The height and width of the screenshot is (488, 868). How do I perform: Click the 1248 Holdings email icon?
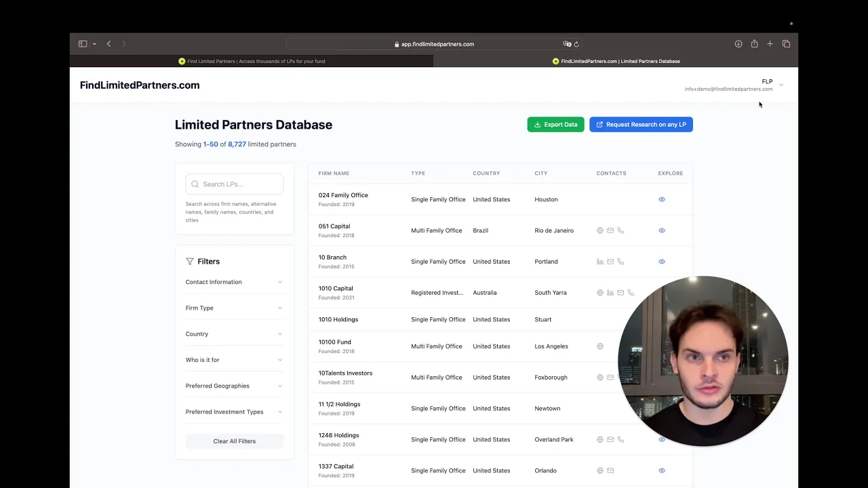pyautogui.click(x=610, y=439)
